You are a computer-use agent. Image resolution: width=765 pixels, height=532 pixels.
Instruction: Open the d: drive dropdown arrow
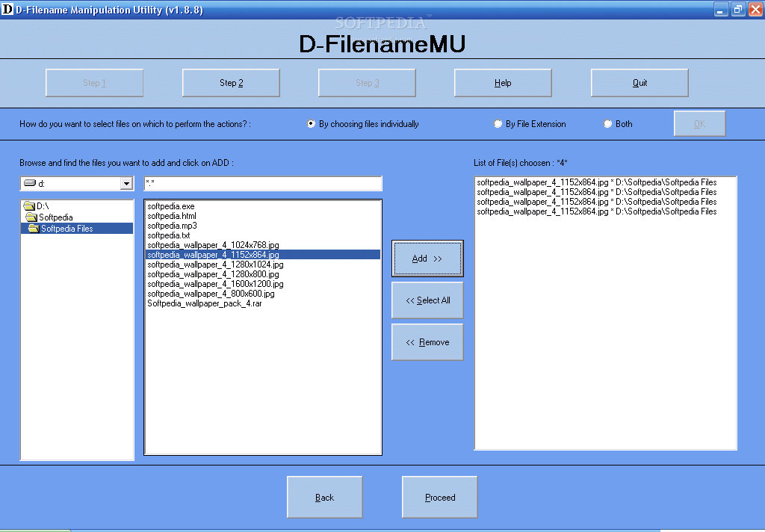coord(126,184)
